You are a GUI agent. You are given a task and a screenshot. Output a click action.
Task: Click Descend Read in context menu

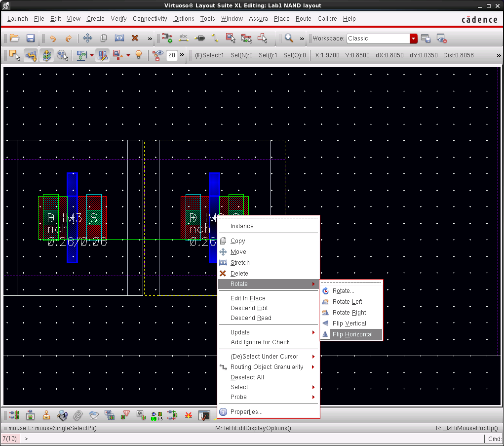[x=269, y=318]
